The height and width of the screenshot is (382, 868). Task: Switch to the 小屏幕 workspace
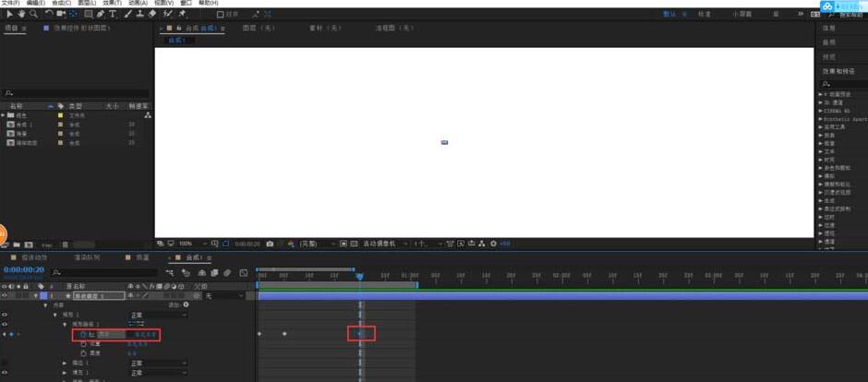(x=741, y=15)
